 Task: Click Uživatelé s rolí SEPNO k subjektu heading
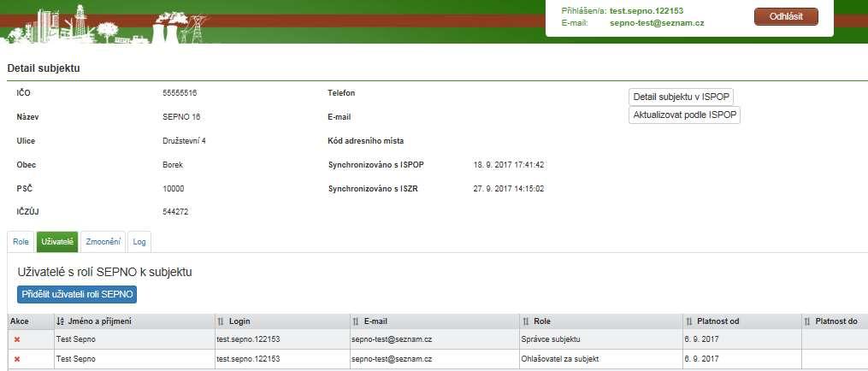[104, 273]
